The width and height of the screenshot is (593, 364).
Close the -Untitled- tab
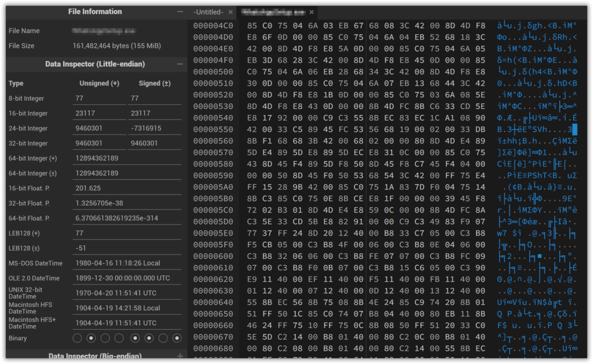(231, 11)
